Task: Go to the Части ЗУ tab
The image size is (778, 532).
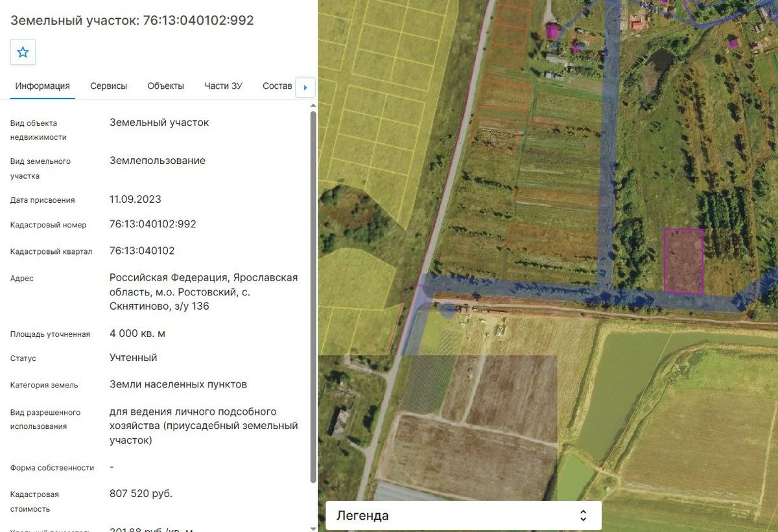Action: coord(223,86)
